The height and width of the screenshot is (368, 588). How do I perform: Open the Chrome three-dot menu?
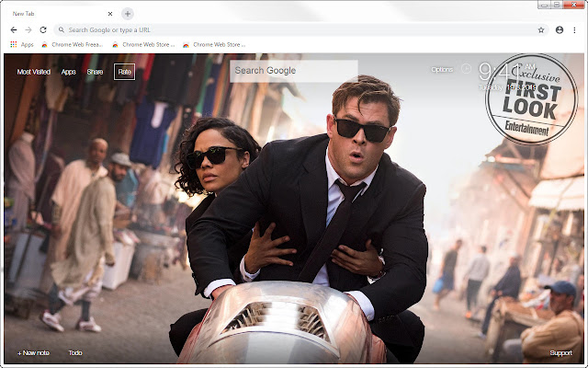pyautogui.click(x=574, y=30)
